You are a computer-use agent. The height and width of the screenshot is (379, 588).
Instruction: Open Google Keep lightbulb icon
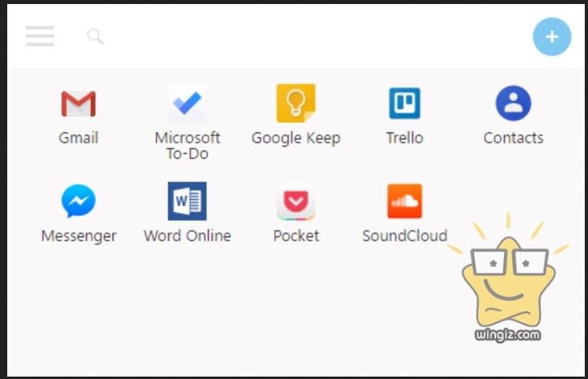(296, 103)
